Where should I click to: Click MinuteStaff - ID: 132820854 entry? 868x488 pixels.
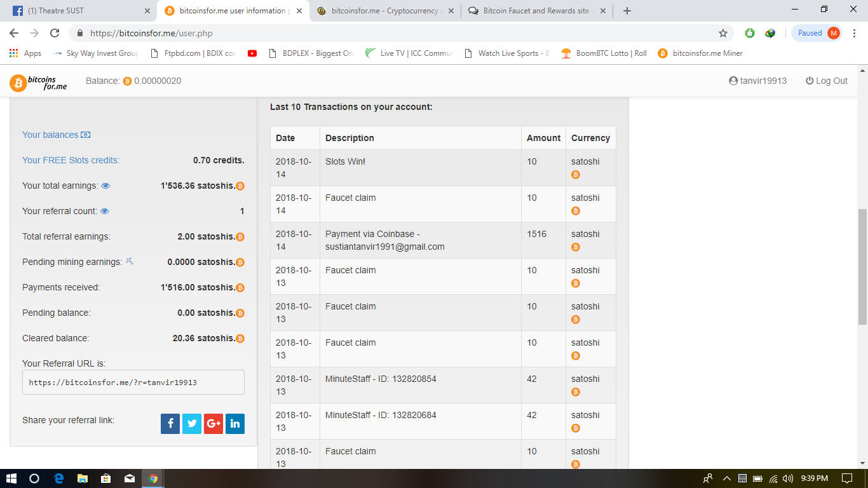[381, 379]
